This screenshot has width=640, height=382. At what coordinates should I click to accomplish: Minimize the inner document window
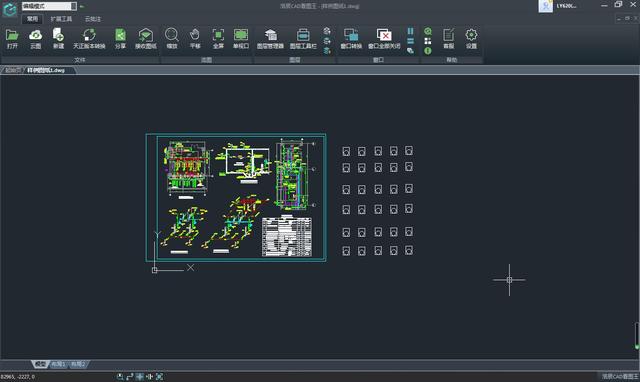tap(619, 18)
